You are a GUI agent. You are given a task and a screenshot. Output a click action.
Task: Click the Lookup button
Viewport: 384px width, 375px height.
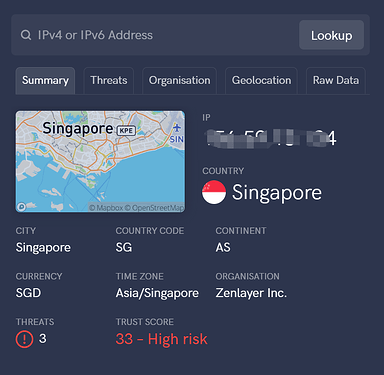(331, 35)
